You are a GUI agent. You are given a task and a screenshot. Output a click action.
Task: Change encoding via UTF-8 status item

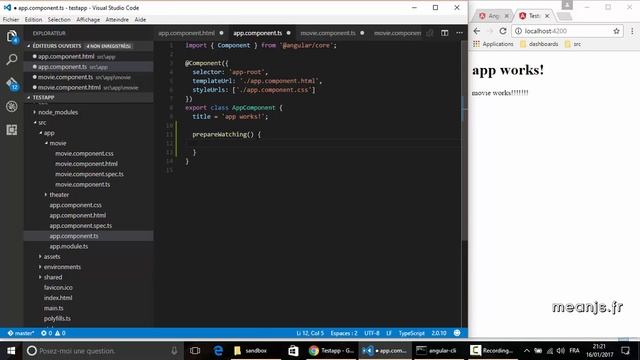pyautogui.click(x=372, y=333)
